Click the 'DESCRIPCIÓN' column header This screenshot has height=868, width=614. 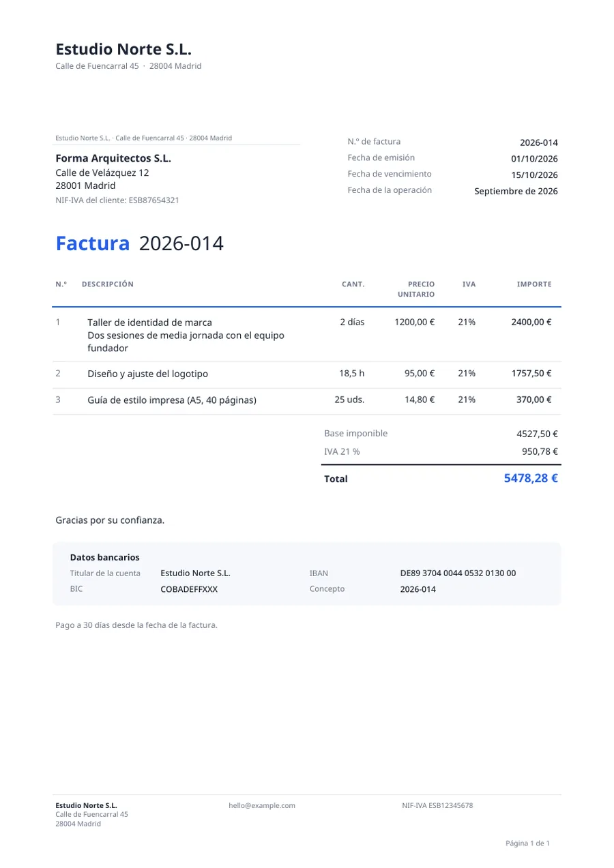pyautogui.click(x=108, y=284)
